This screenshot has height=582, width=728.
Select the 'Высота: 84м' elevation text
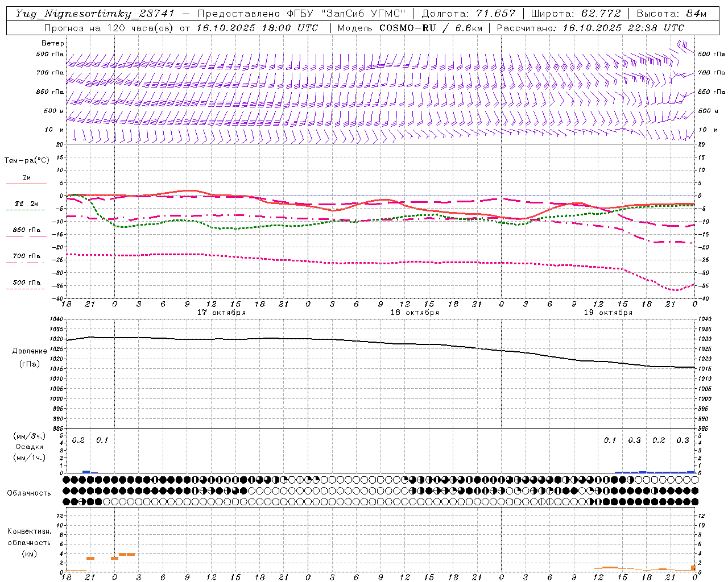[x=671, y=14]
